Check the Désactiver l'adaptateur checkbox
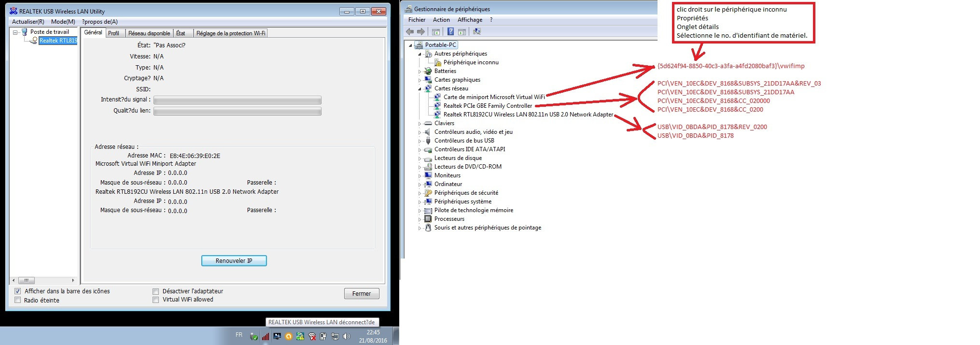The width and height of the screenshot is (980, 345). (x=155, y=291)
